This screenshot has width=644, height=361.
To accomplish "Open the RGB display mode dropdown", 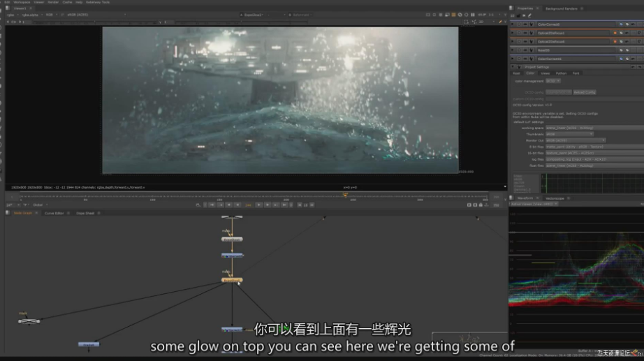I will tap(50, 15).
